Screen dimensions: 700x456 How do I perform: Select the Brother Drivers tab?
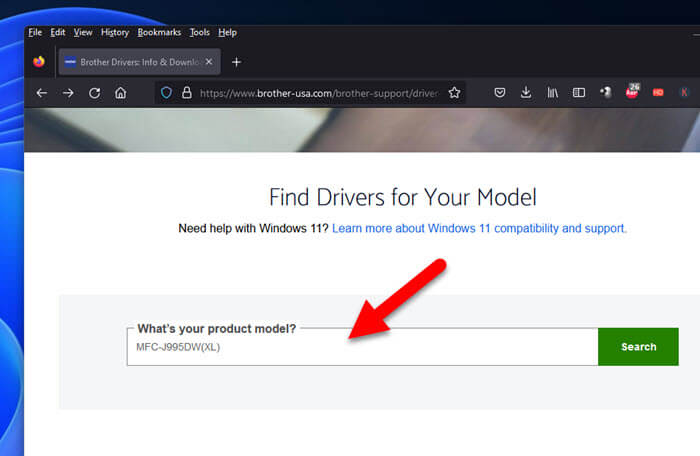pos(139,62)
